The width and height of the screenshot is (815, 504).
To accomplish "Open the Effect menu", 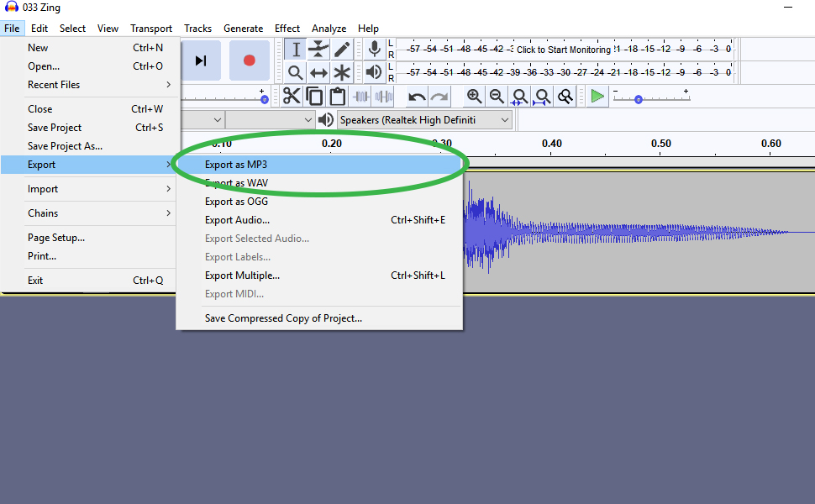I will point(287,29).
